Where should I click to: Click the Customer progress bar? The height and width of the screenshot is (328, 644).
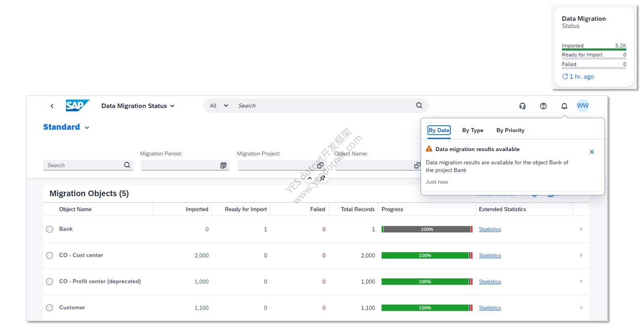coord(427,308)
